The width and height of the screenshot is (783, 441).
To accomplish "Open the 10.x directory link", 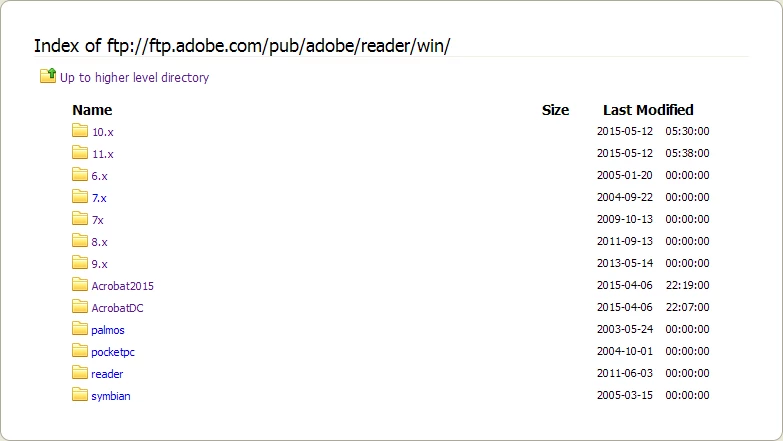I will (x=102, y=132).
